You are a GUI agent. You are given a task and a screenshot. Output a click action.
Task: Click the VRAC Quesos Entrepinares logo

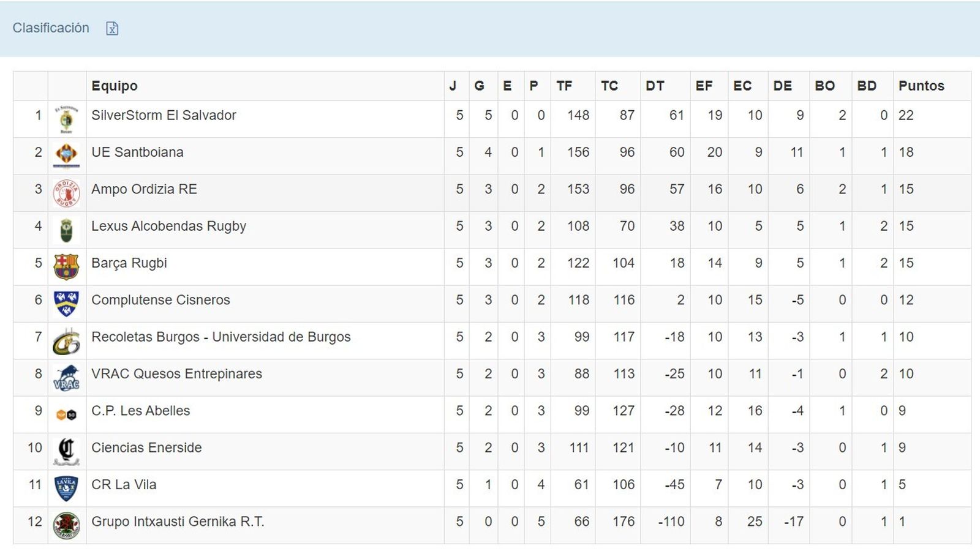click(66, 378)
